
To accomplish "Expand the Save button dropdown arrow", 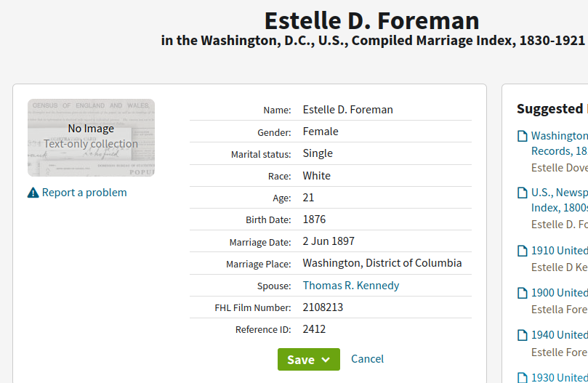I will tap(326, 359).
